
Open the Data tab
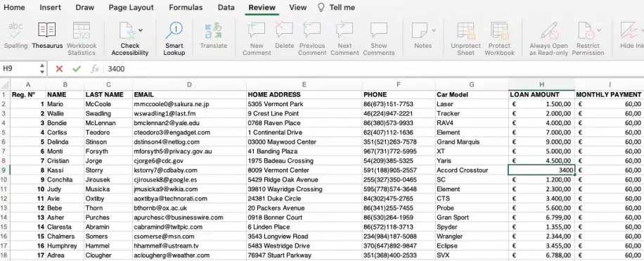point(226,8)
